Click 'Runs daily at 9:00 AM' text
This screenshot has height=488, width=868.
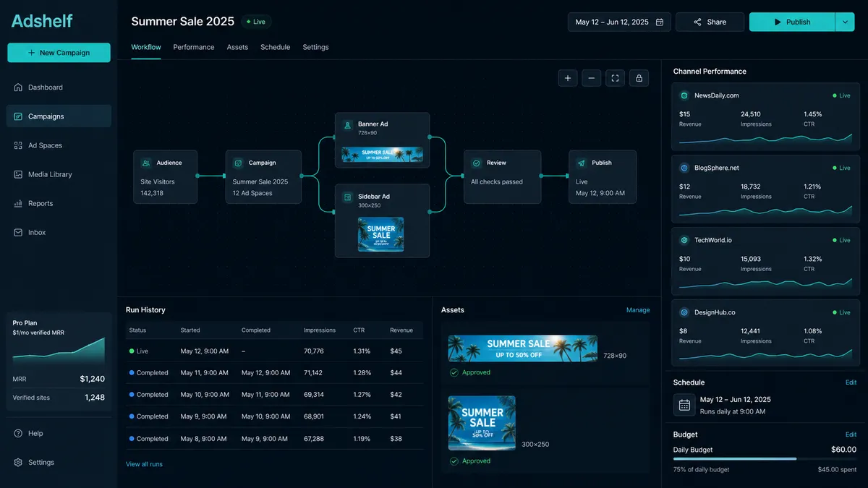pyautogui.click(x=733, y=411)
